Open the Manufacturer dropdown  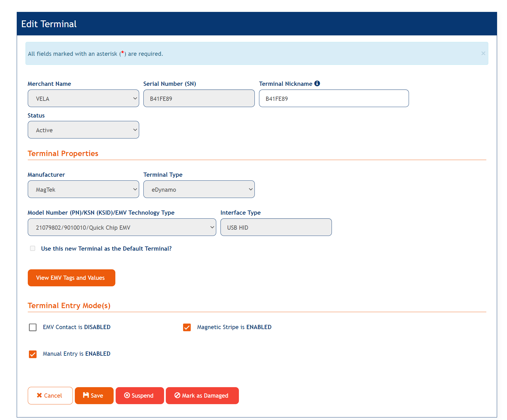click(x=83, y=189)
